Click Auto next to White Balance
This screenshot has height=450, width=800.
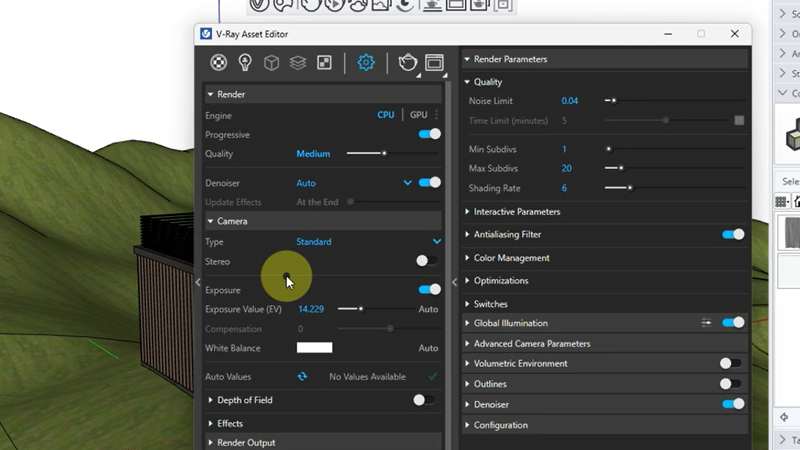428,348
